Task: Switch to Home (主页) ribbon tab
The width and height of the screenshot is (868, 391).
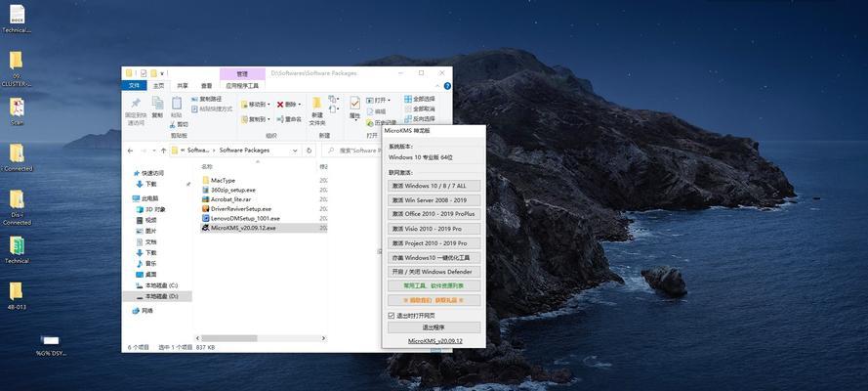Action: click(159, 86)
